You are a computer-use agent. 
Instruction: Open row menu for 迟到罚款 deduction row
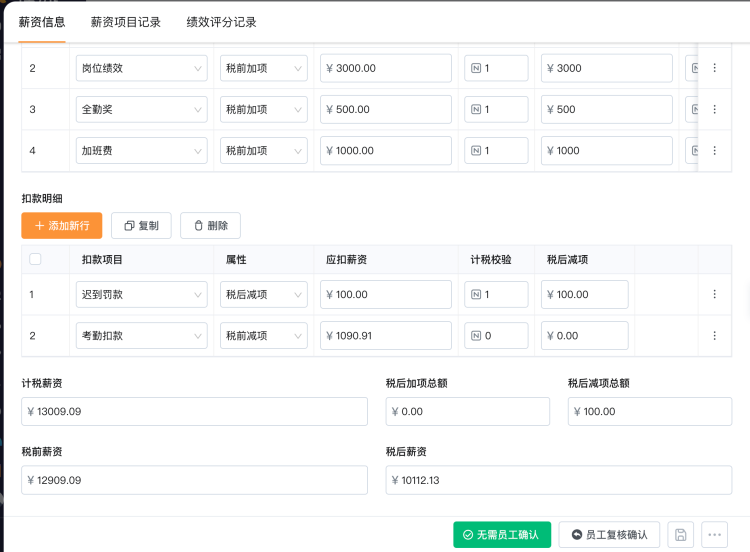click(x=714, y=295)
